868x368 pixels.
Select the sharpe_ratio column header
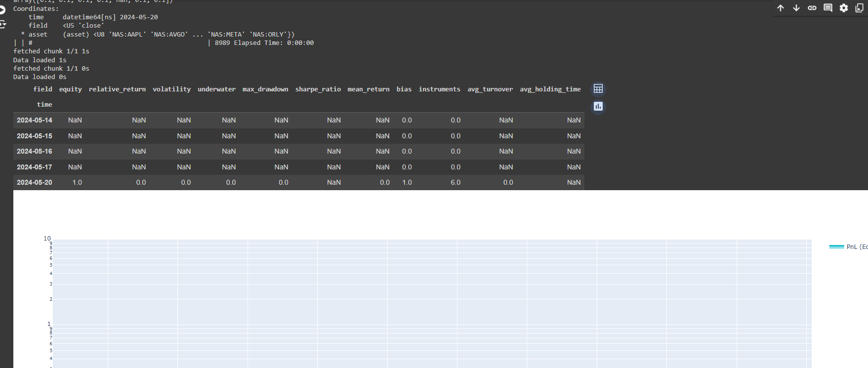click(318, 89)
